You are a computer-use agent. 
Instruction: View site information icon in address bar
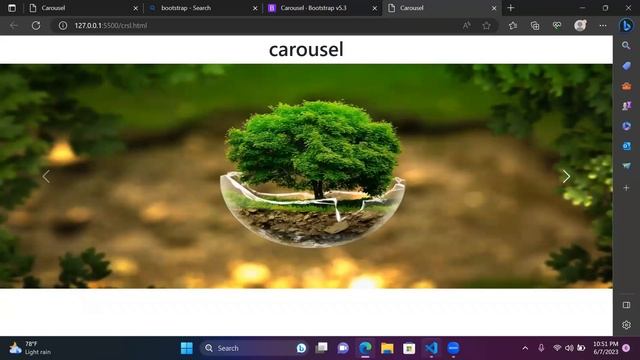click(63, 25)
